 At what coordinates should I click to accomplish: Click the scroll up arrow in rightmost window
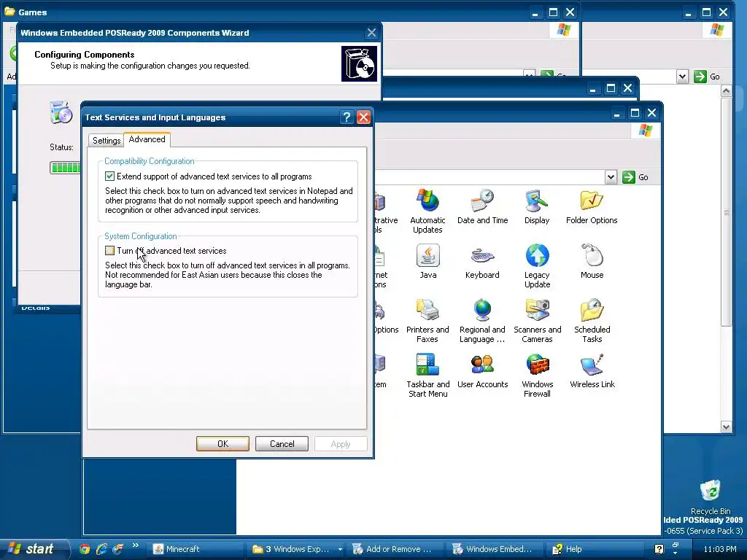click(x=726, y=90)
